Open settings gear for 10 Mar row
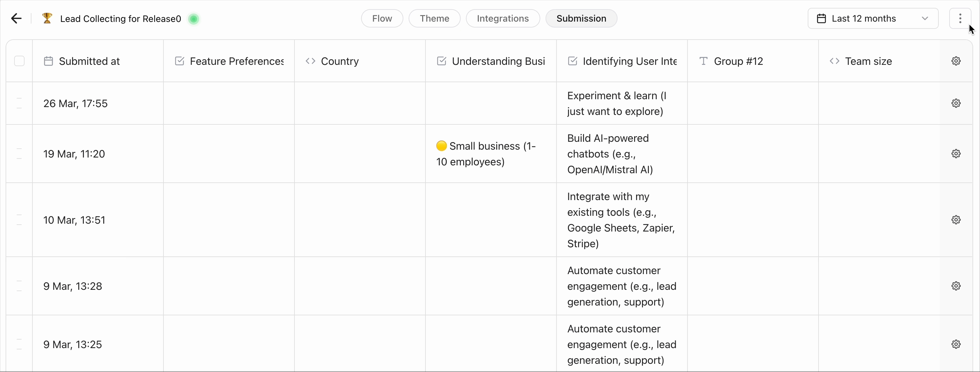The height and width of the screenshot is (372, 980). tap(956, 220)
